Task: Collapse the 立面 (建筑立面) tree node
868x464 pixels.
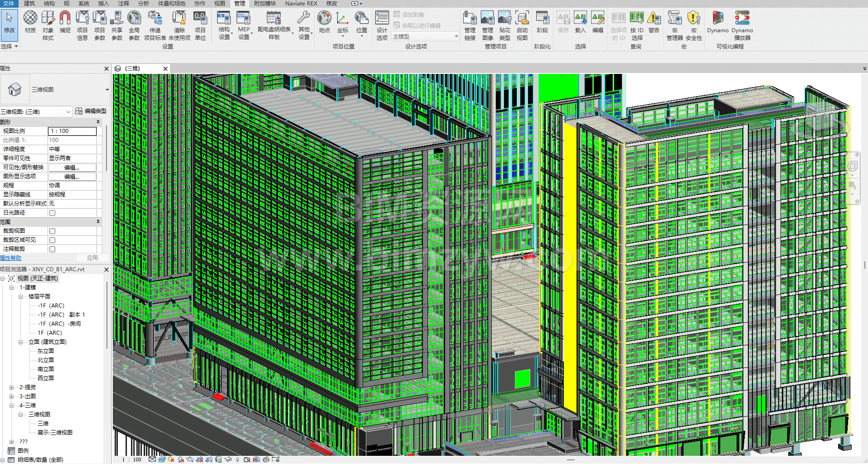Action: click(x=21, y=342)
